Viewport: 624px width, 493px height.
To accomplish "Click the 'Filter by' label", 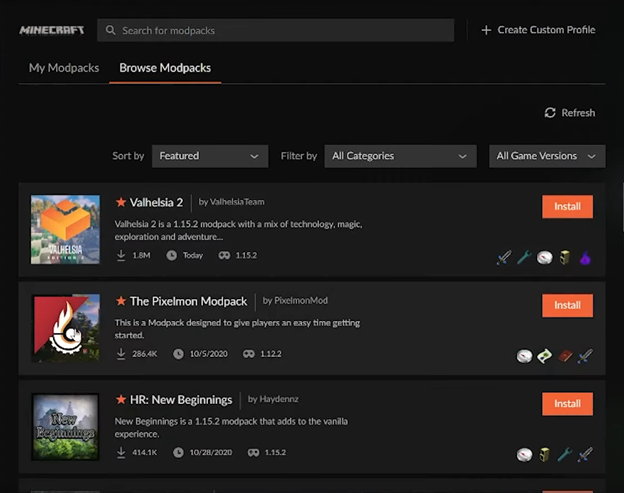I will pyautogui.click(x=299, y=156).
